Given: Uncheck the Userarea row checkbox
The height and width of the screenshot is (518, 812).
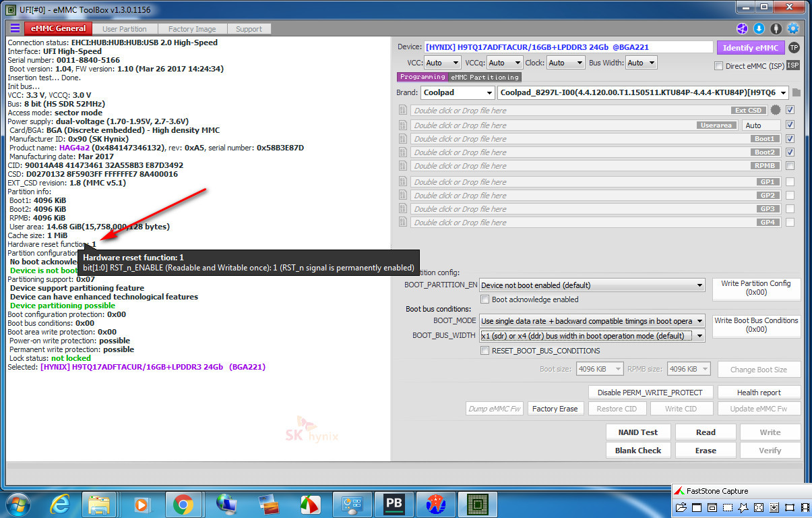Looking at the screenshot, I should point(790,125).
